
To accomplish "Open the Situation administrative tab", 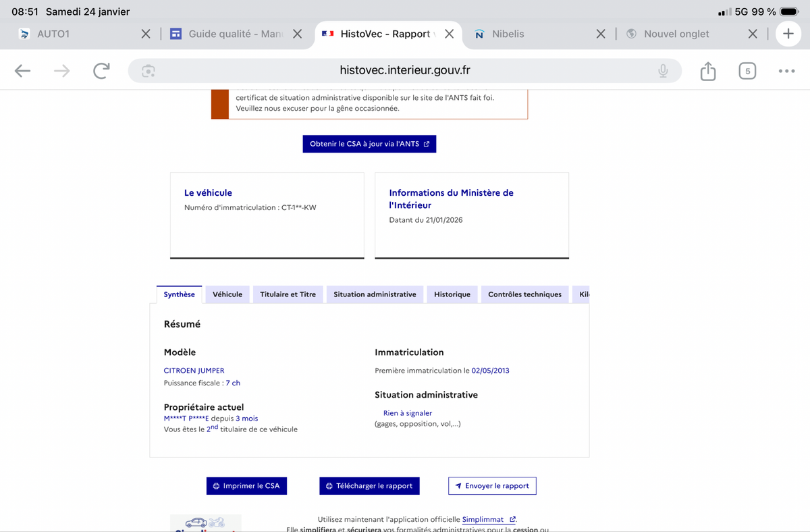I will pos(375,294).
